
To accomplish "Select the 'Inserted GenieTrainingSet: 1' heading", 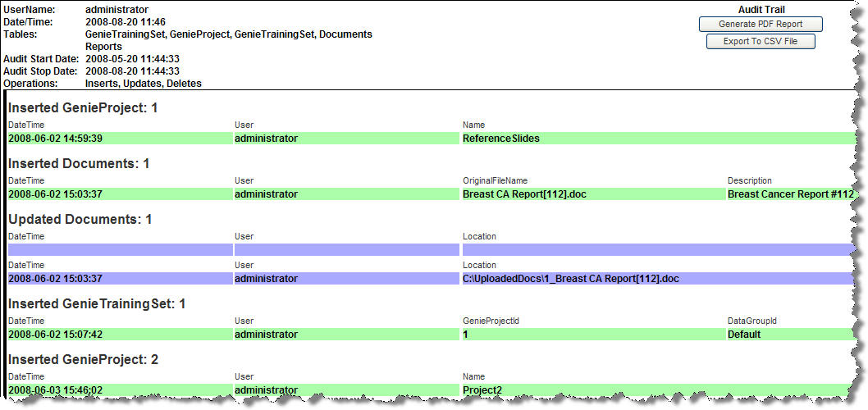I will point(97,304).
